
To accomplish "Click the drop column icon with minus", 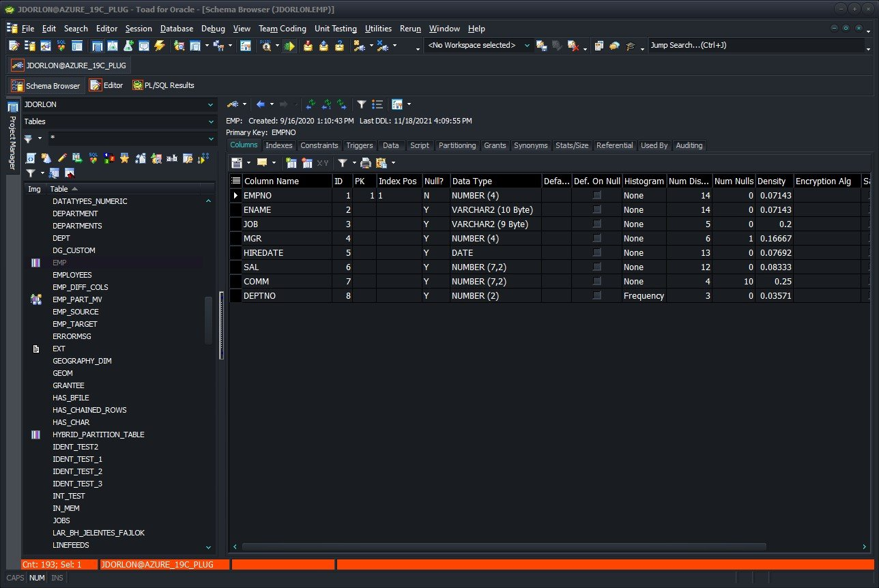I will (x=307, y=163).
